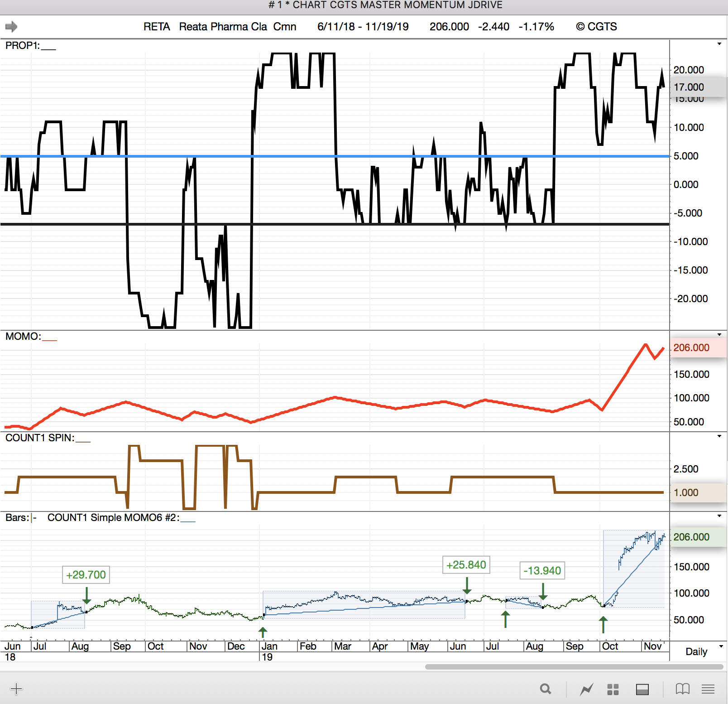Open the PROP1 pane dropdown arrow
This screenshot has height=704, width=728.
[719, 44]
